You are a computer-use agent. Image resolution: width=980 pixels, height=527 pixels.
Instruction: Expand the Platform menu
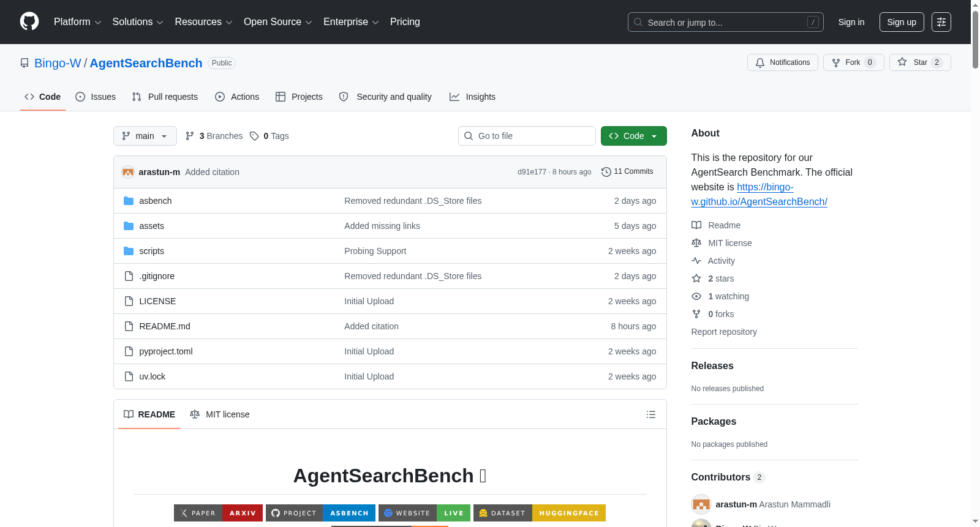pos(77,22)
